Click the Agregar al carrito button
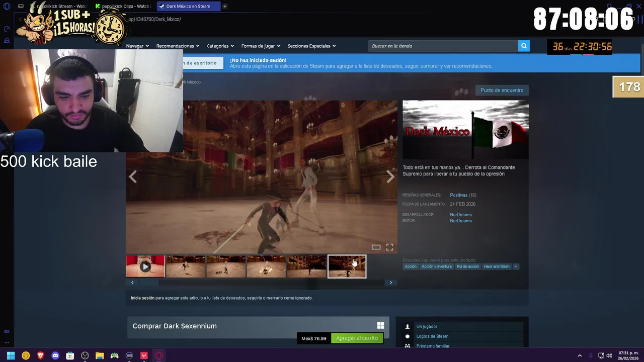The width and height of the screenshot is (644, 362). click(x=357, y=338)
